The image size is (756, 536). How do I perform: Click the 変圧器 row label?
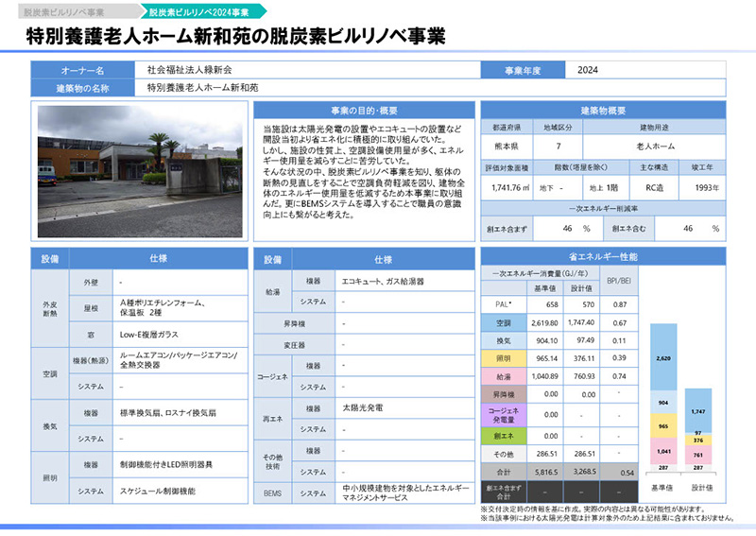click(294, 345)
